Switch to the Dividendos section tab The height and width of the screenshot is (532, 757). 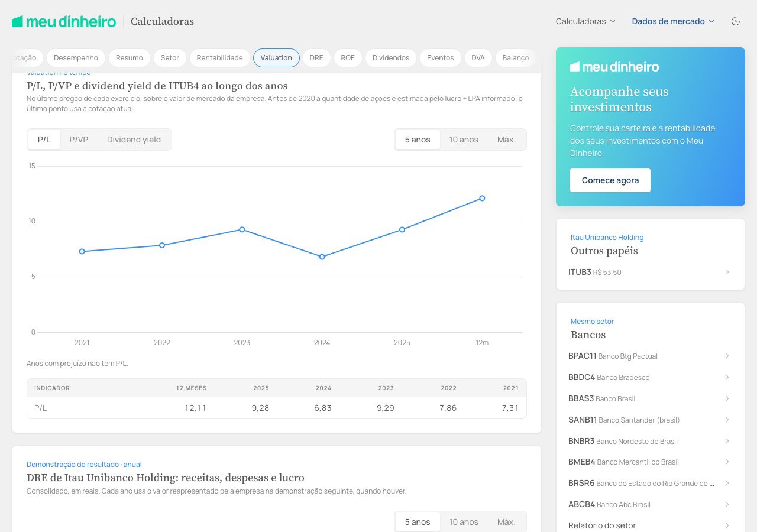tap(391, 58)
